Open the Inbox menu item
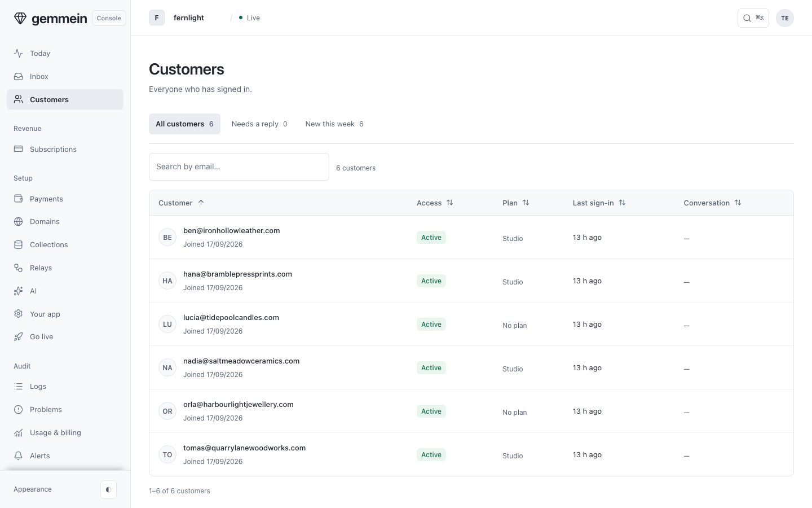Image resolution: width=812 pixels, height=508 pixels. point(65,76)
